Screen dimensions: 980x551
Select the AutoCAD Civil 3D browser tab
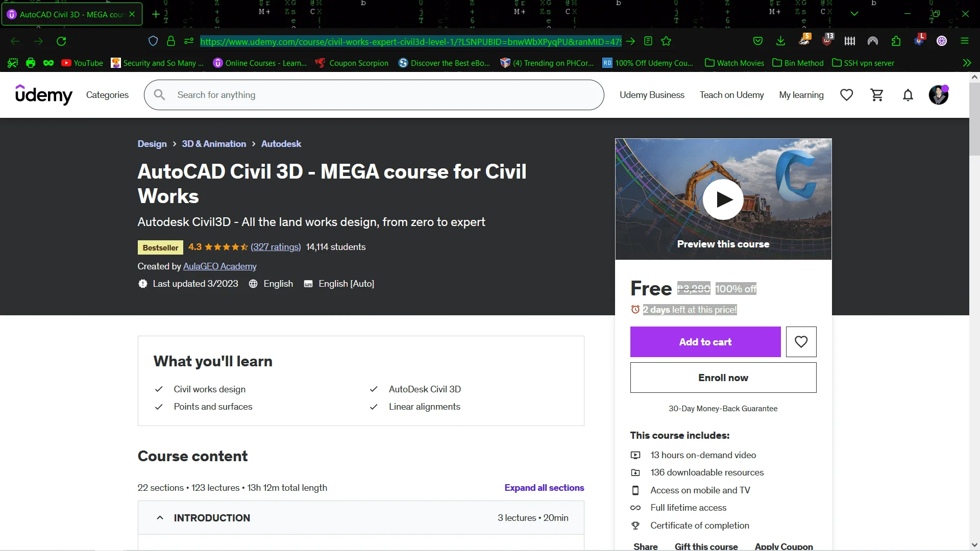tap(71, 14)
